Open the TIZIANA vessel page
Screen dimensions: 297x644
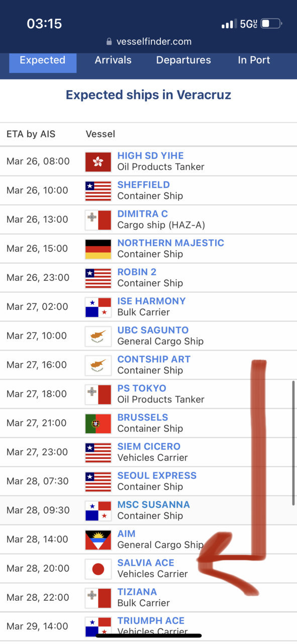(x=137, y=592)
